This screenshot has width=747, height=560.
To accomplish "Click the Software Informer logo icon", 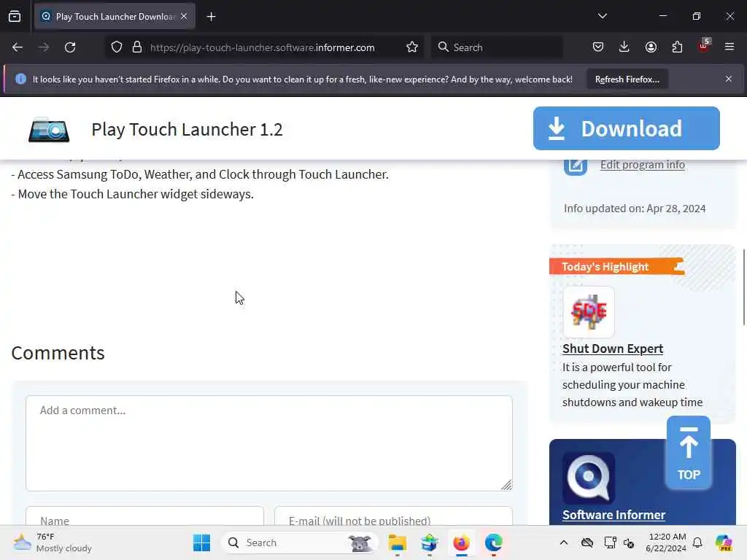I will click(x=589, y=478).
